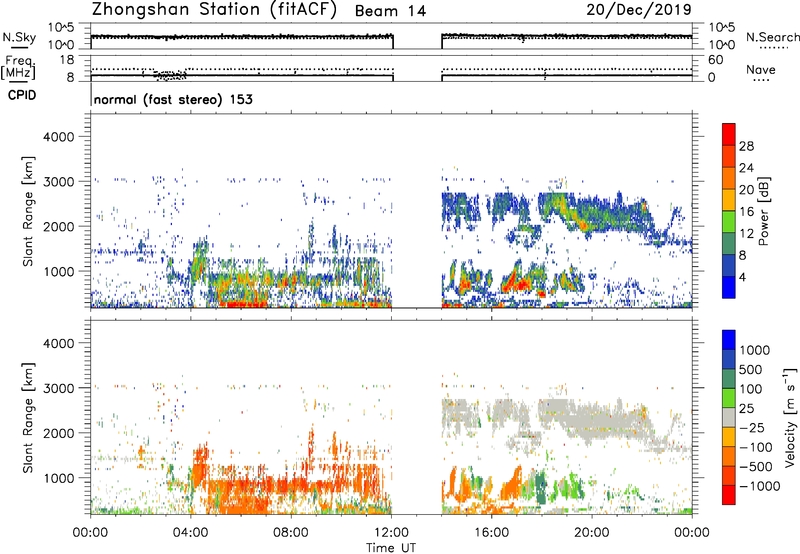Click the orange segment of Velocity colorbar
The width and height of the screenshot is (800, 554).
point(729,457)
